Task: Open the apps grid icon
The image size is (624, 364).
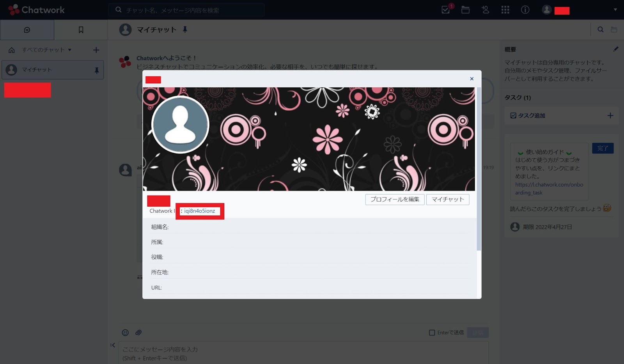Action: pos(505,10)
